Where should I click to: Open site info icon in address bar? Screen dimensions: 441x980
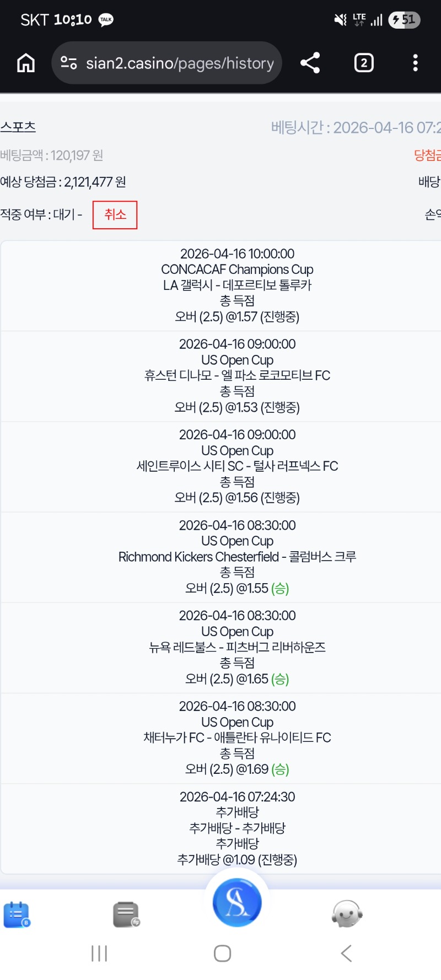pyautogui.click(x=69, y=63)
